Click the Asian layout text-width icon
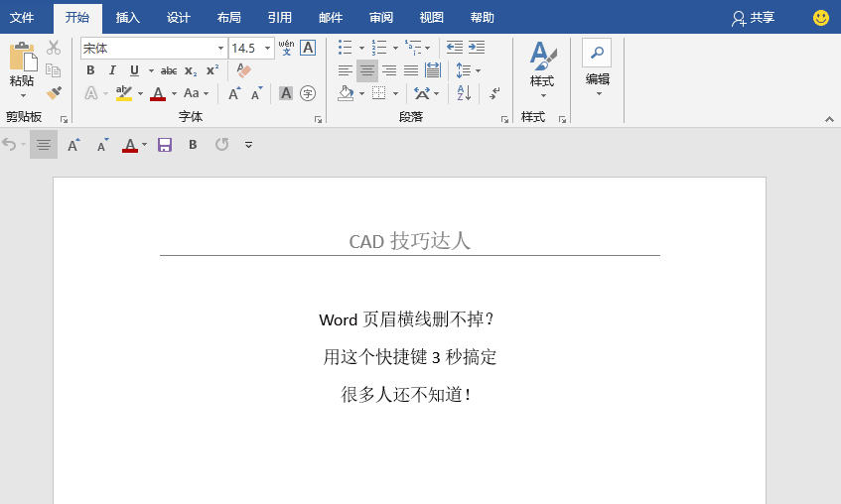Screen dimensions: 841x504 click(x=422, y=93)
